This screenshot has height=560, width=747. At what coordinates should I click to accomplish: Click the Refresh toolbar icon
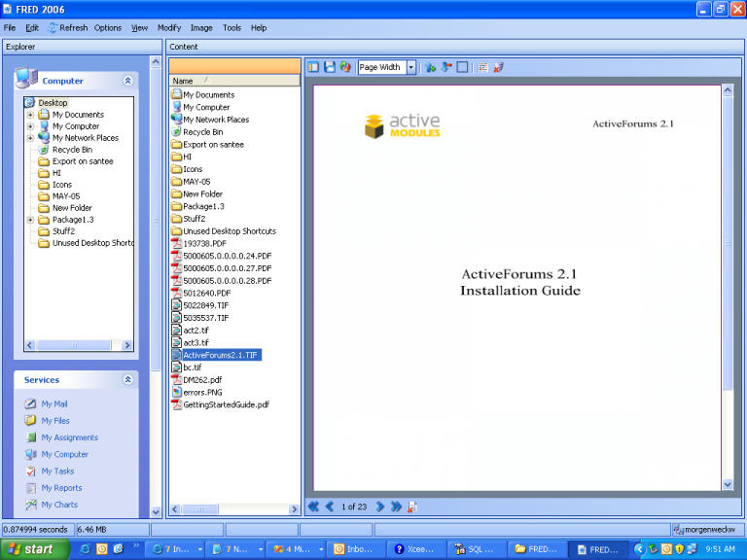[53, 28]
